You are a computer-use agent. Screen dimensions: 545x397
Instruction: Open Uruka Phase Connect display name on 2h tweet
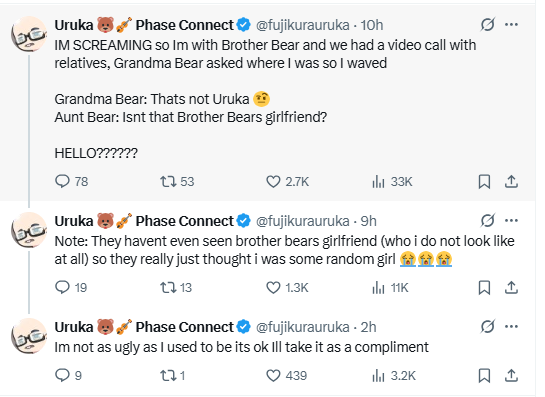pyautogui.click(x=144, y=327)
